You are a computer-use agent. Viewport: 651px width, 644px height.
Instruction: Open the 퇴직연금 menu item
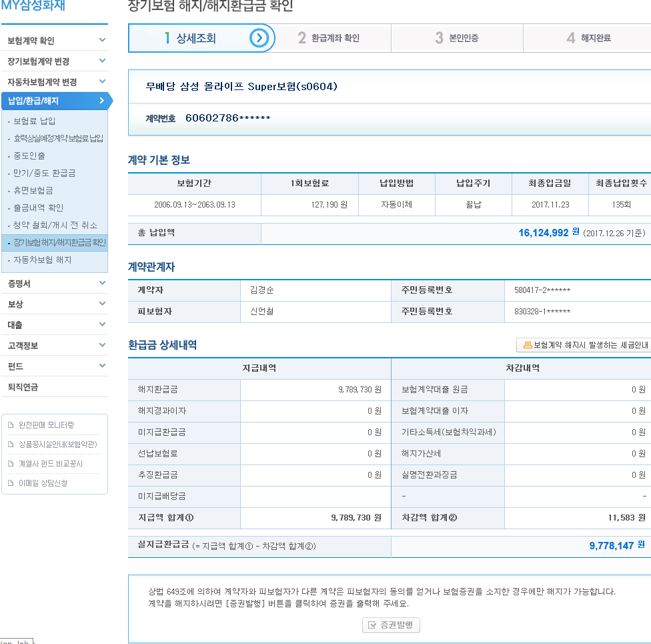(x=23, y=387)
